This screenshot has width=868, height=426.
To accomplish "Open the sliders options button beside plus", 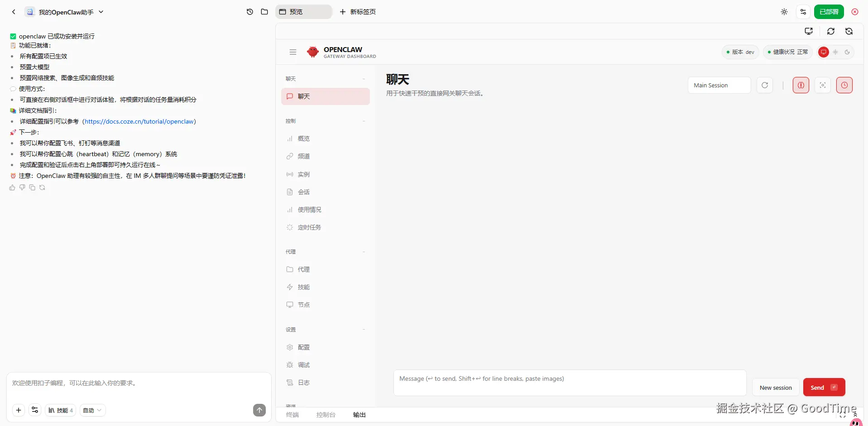I will pos(35,410).
